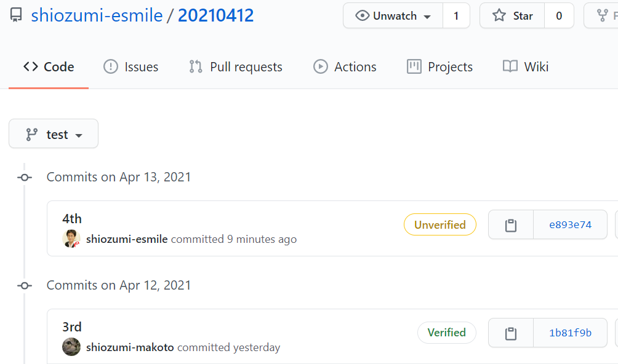This screenshot has width=618, height=364.
Task: Open the Wiki tab
Action: point(526,67)
